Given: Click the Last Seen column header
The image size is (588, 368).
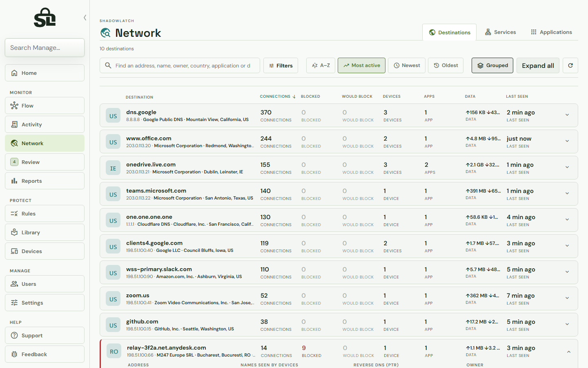Looking at the screenshot, I should tap(517, 96).
